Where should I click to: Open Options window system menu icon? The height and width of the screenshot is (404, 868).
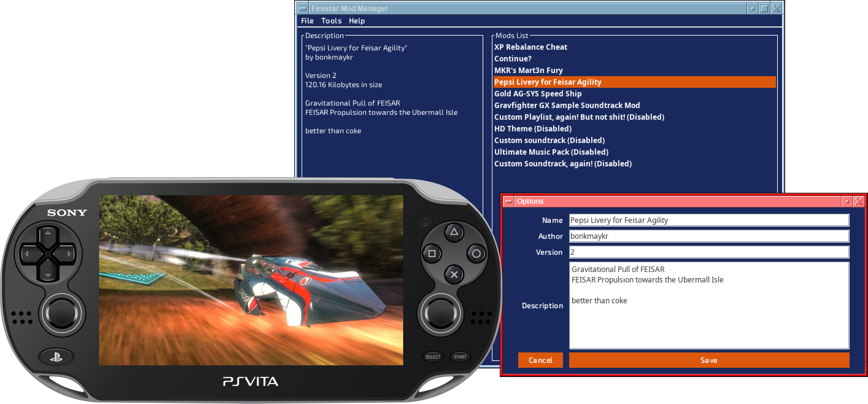pos(508,201)
